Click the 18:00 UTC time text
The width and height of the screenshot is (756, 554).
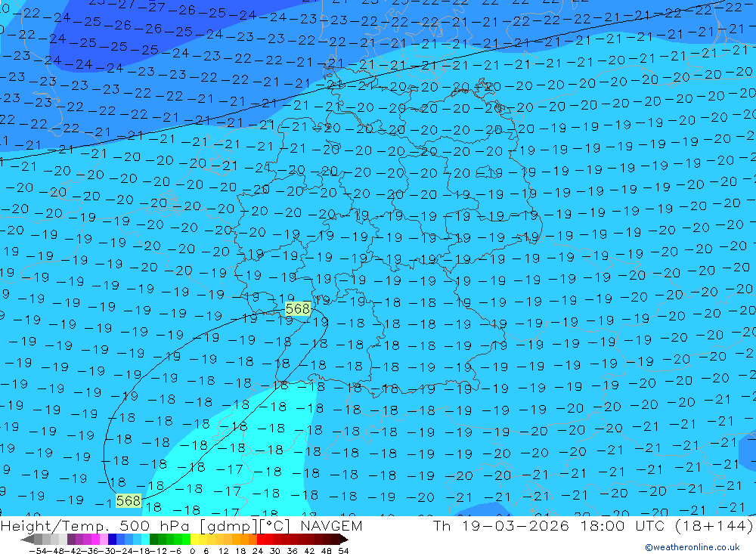click(x=622, y=525)
